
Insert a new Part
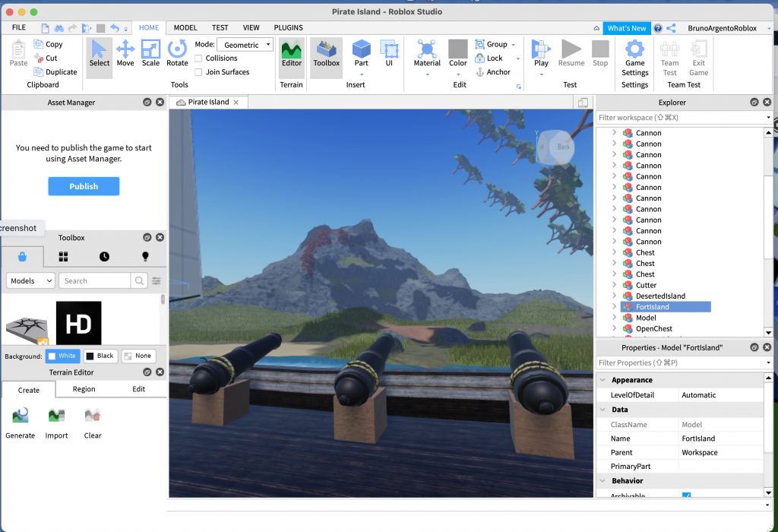coord(361,54)
